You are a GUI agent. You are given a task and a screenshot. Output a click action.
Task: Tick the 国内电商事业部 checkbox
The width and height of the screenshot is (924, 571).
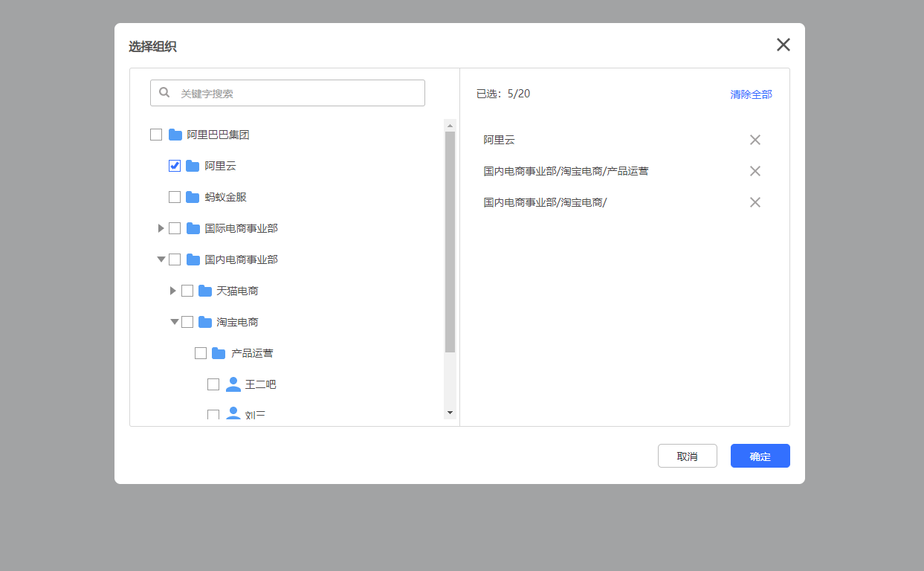coord(175,259)
